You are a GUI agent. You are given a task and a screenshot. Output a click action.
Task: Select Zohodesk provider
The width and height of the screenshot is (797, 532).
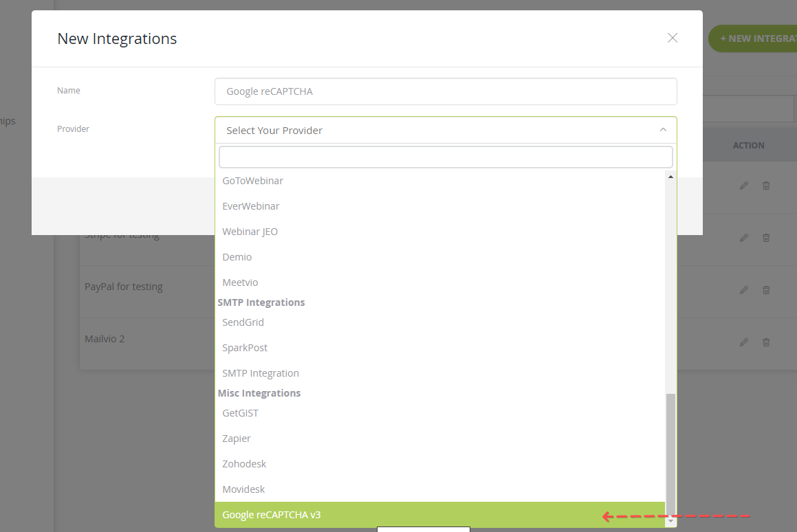point(440,464)
